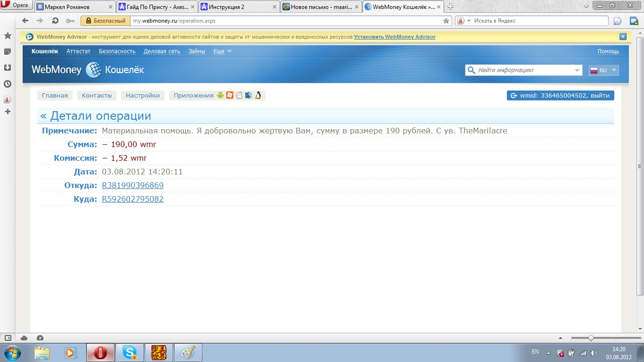Expand the Еще dropdown menu
The image size is (644, 362).
tap(222, 51)
